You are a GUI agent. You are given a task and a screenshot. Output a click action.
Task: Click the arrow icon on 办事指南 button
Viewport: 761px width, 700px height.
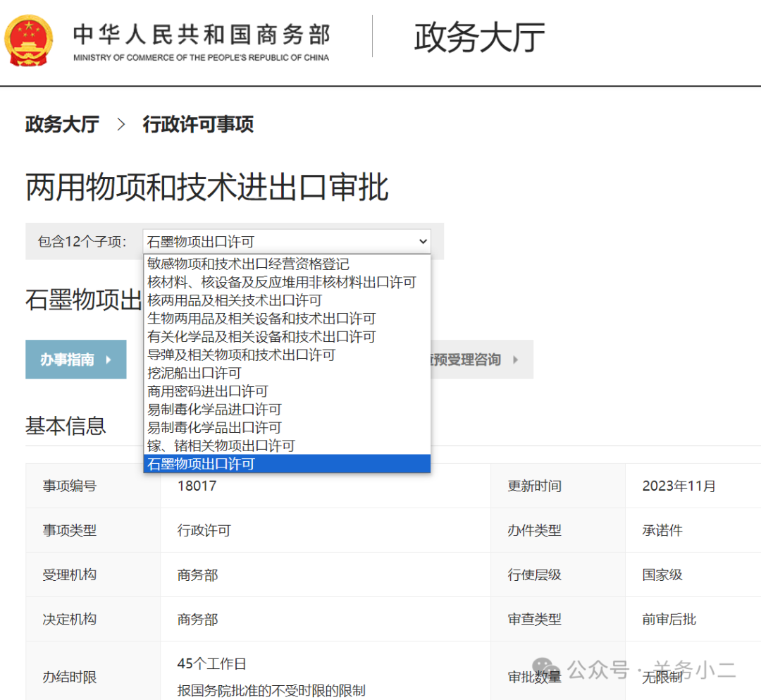click(x=111, y=360)
